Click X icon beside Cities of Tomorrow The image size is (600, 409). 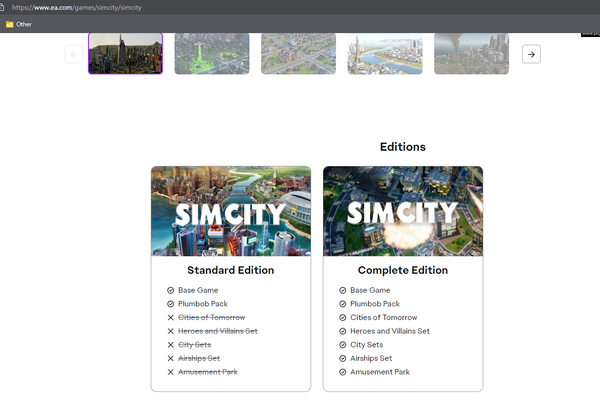[x=171, y=318]
